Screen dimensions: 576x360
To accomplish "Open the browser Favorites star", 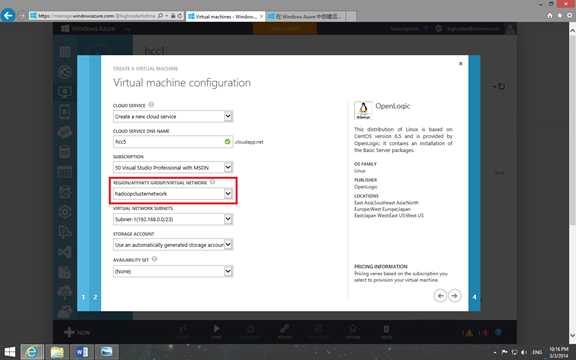I will pos(560,15).
